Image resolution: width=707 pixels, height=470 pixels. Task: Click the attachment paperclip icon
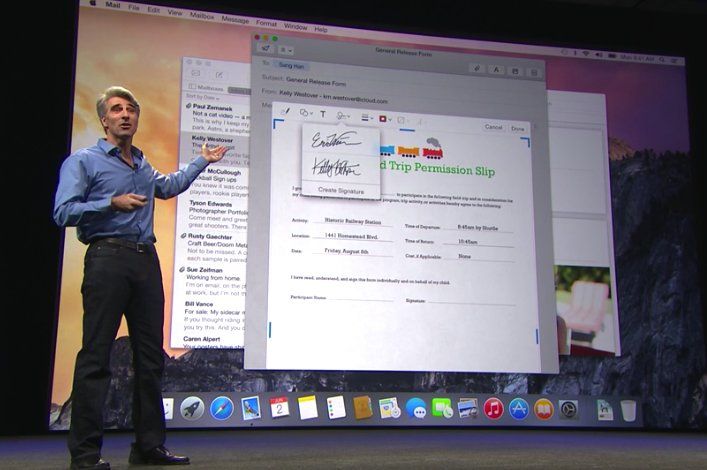pyautogui.click(x=477, y=69)
